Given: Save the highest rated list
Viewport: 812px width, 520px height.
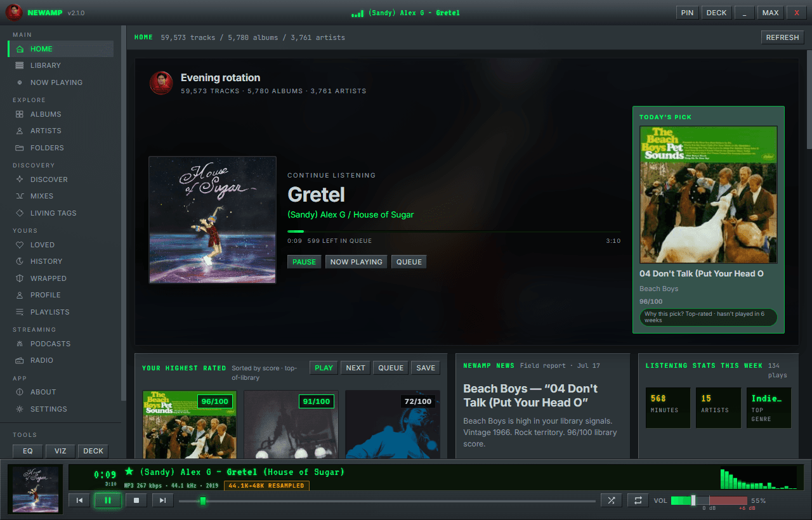Looking at the screenshot, I should click(x=426, y=368).
